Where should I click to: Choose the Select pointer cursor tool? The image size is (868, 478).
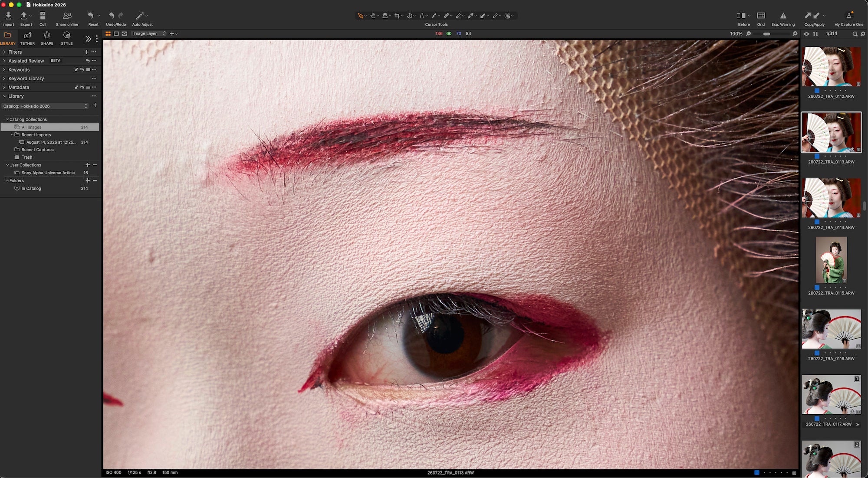point(360,16)
